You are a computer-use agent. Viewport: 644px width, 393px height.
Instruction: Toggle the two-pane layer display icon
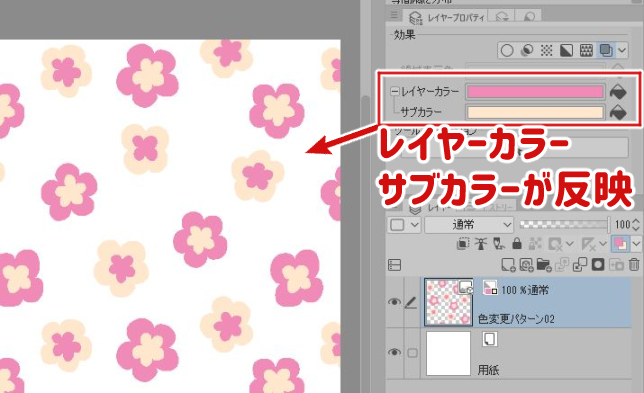pos(394,265)
